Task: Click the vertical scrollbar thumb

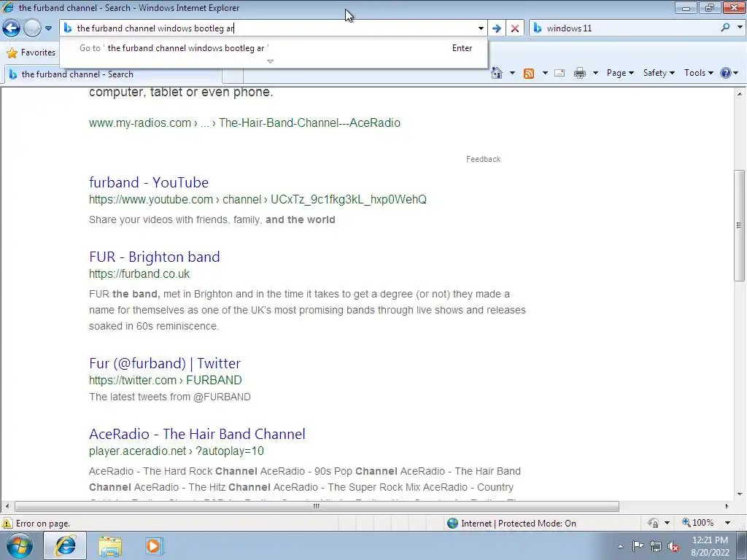Action: pyautogui.click(x=739, y=225)
